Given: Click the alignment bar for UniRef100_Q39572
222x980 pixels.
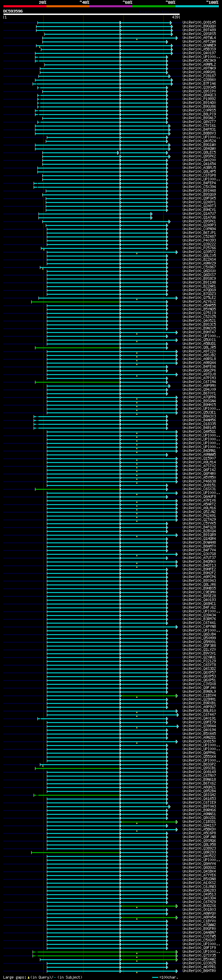Looking at the screenshot, I should (112, 252).
